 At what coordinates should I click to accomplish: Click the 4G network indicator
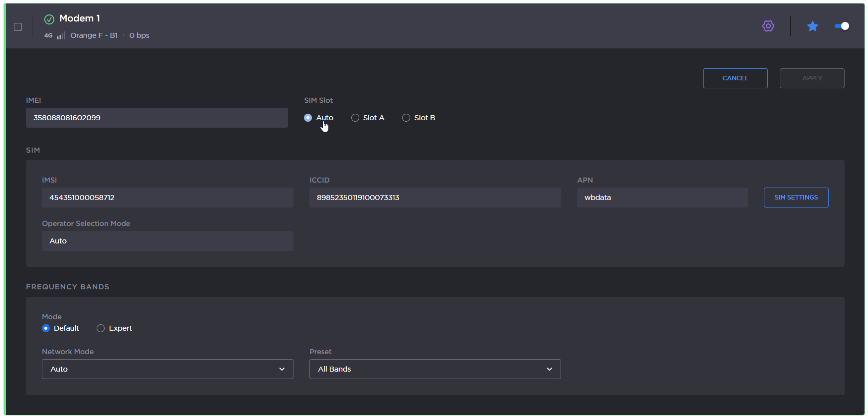click(48, 35)
